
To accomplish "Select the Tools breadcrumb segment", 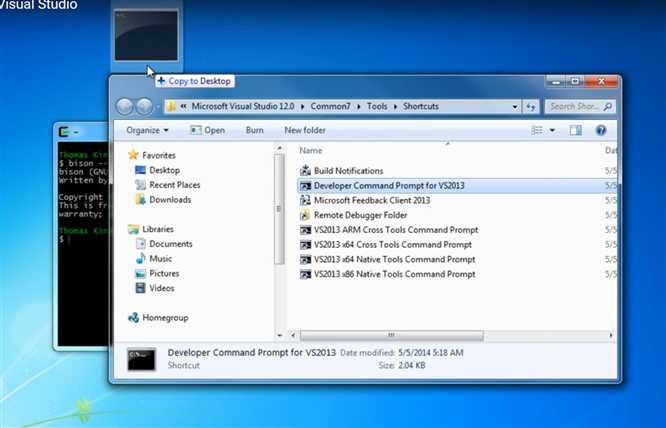I will point(377,106).
